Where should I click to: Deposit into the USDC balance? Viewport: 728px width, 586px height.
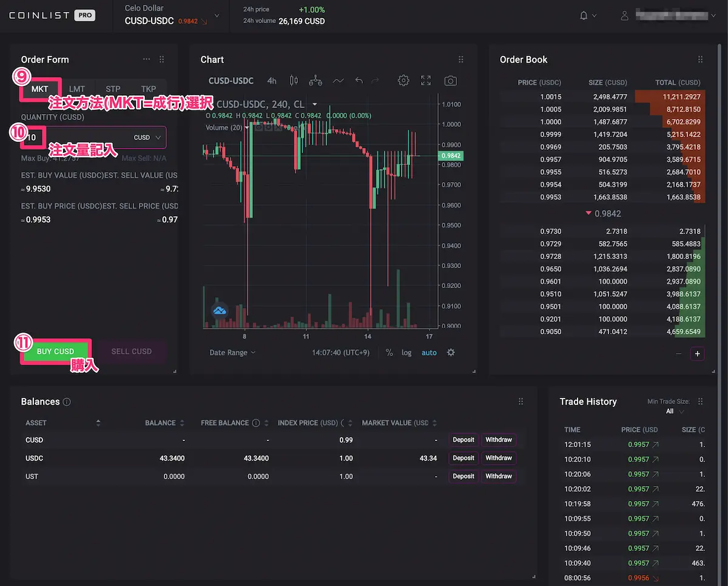463,458
